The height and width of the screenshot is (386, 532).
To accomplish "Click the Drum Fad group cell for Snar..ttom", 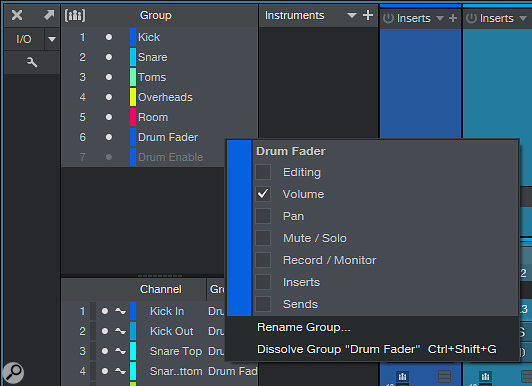I will click(233, 371).
